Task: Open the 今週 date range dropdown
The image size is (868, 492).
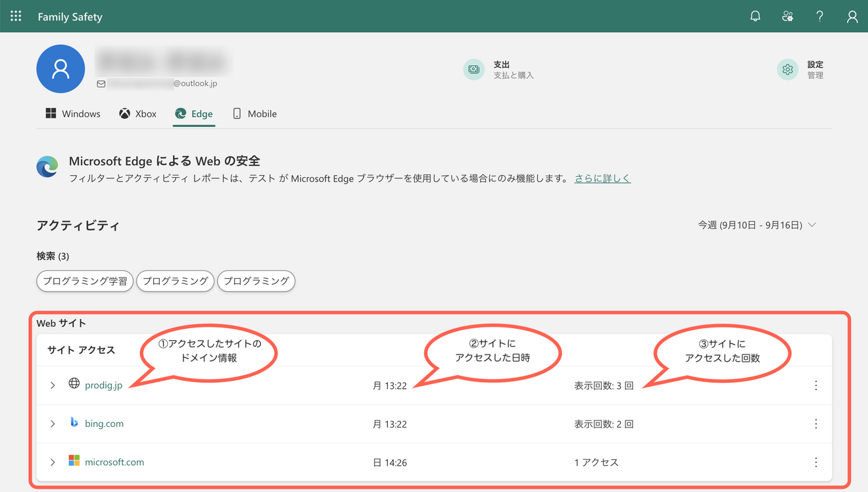Action: coord(757,225)
